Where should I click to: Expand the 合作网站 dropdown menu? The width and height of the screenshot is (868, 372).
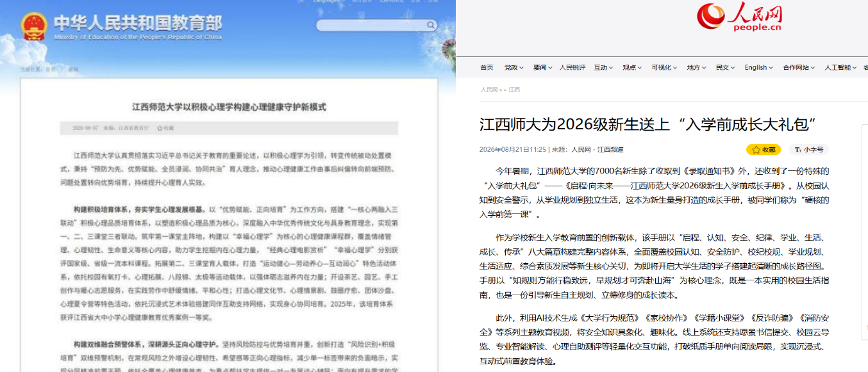pyautogui.click(x=799, y=67)
